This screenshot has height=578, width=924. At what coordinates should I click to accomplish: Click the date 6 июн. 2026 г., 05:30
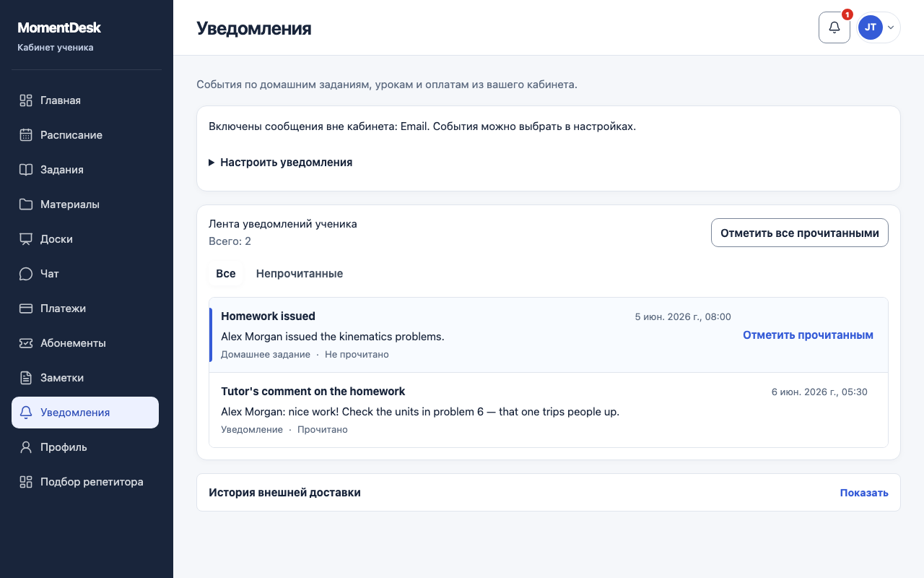pyautogui.click(x=819, y=392)
